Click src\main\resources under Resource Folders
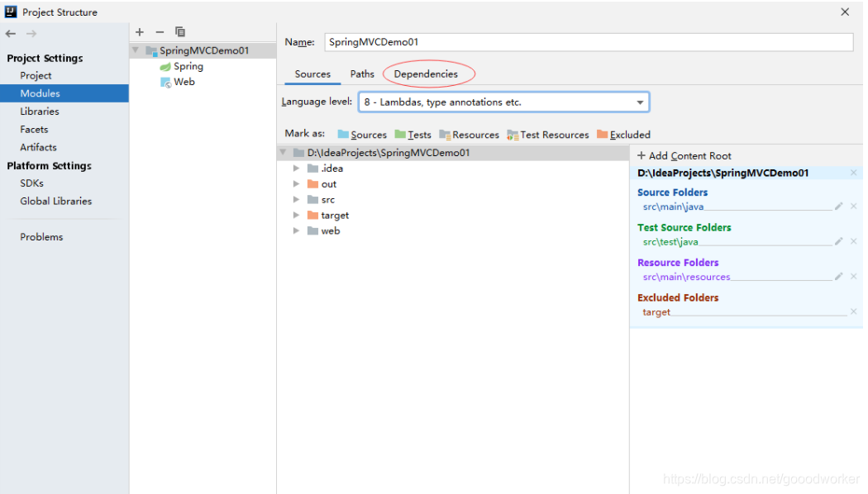Image resolution: width=868 pixels, height=494 pixels. (x=686, y=277)
